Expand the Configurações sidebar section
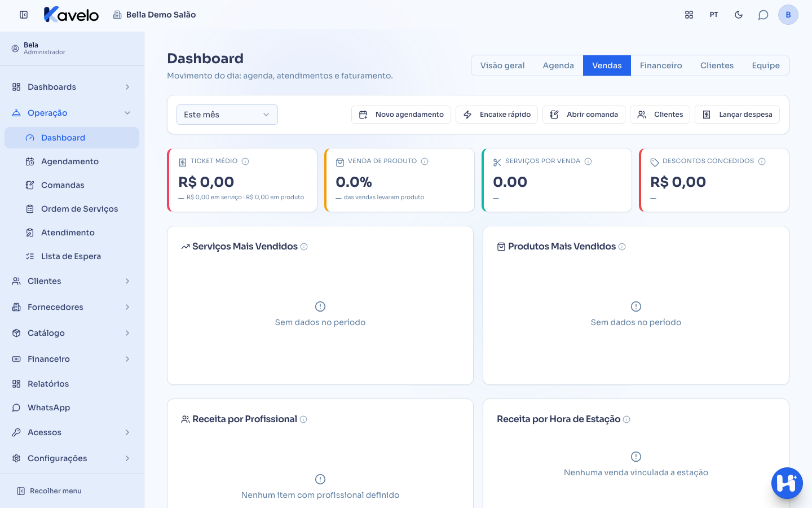 click(72, 458)
